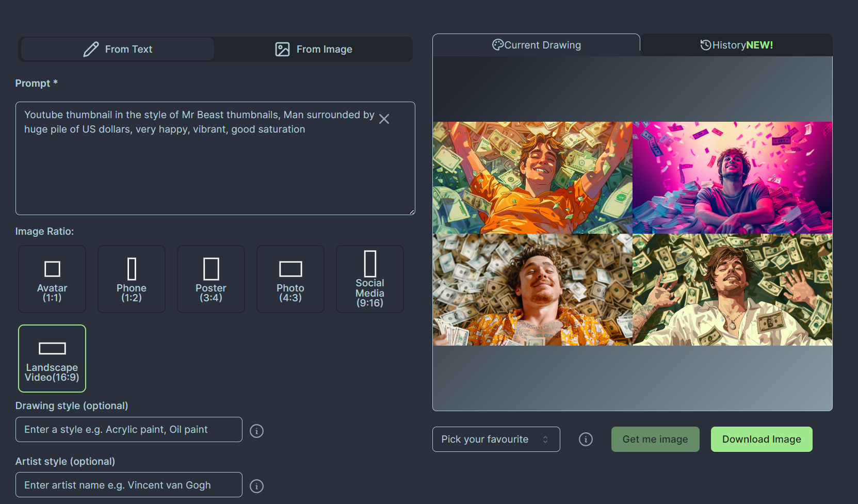858x504 pixels.
Task: Click the palette icon on Current Drawing
Action: tap(497, 45)
